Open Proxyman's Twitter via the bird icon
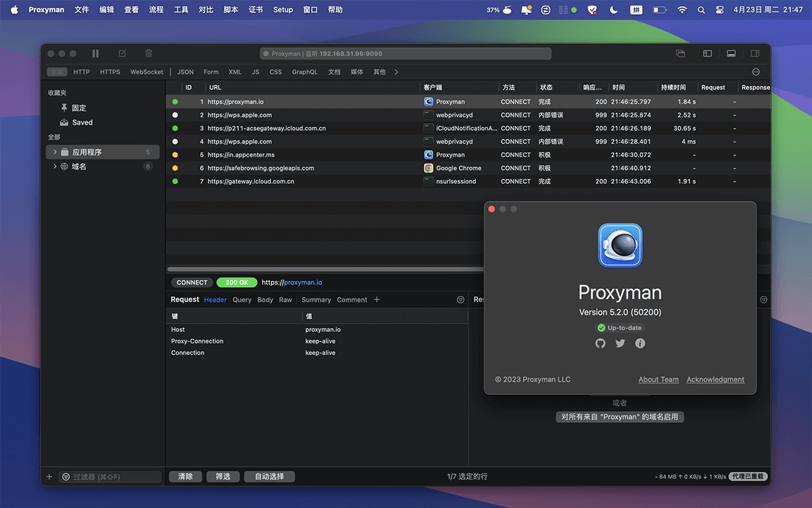 point(620,343)
